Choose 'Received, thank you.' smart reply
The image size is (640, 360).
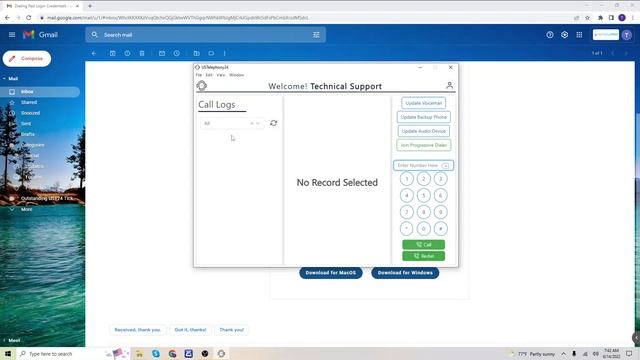tap(138, 330)
